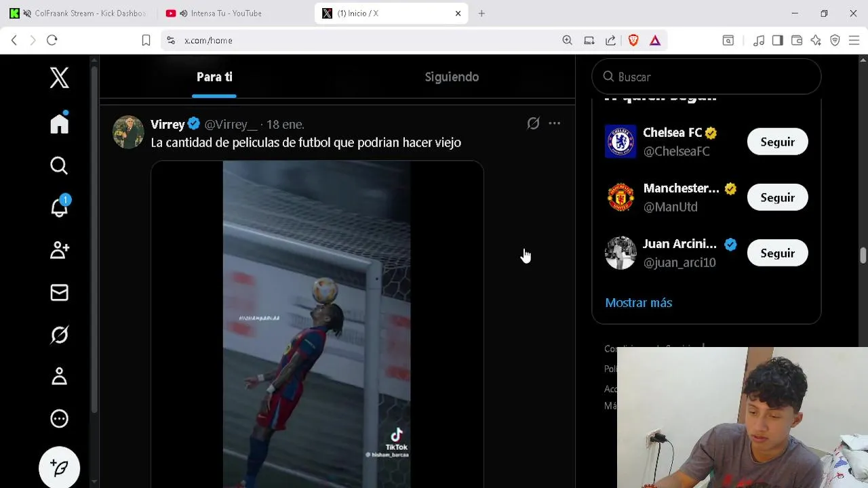Open the Profile person icon

pyautogui.click(x=59, y=376)
